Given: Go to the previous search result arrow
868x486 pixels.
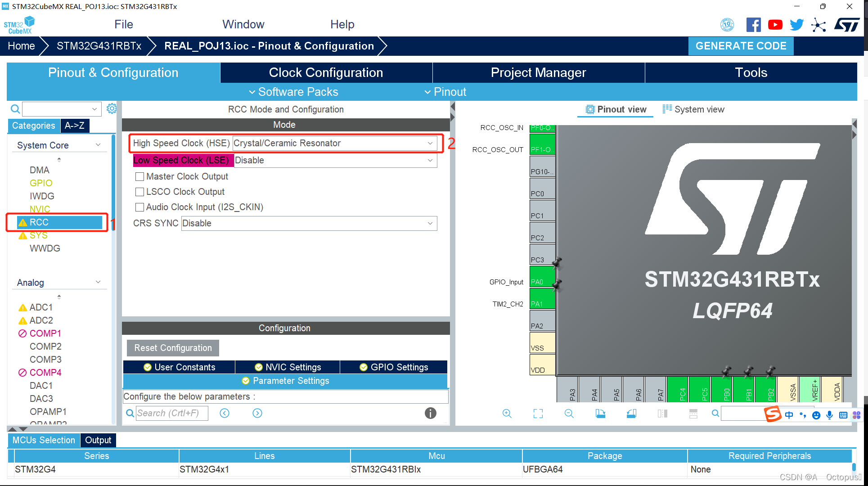Looking at the screenshot, I should (225, 413).
